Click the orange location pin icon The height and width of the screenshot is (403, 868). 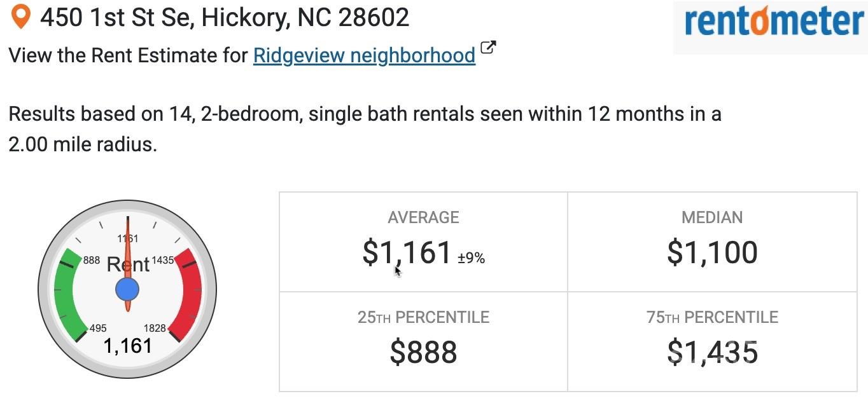(x=22, y=17)
